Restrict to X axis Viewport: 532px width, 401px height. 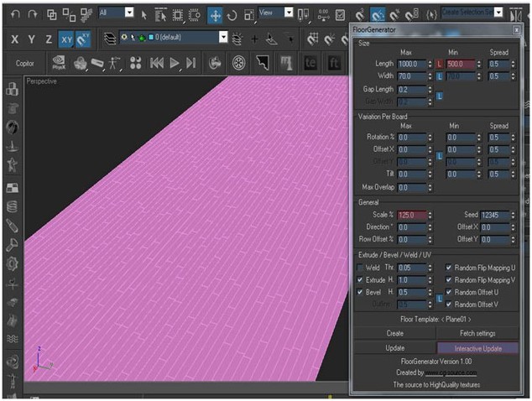(14, 39)
